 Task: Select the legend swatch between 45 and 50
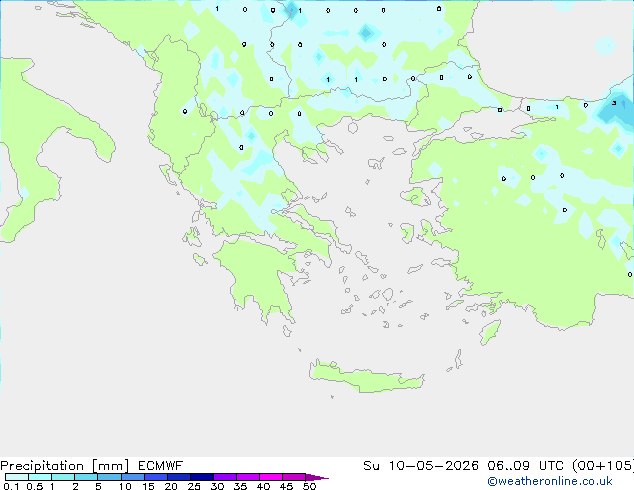pos(294,477)
